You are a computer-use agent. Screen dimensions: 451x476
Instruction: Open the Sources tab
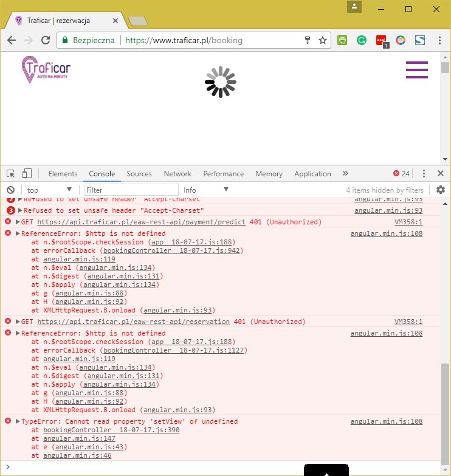coord(139,174)
